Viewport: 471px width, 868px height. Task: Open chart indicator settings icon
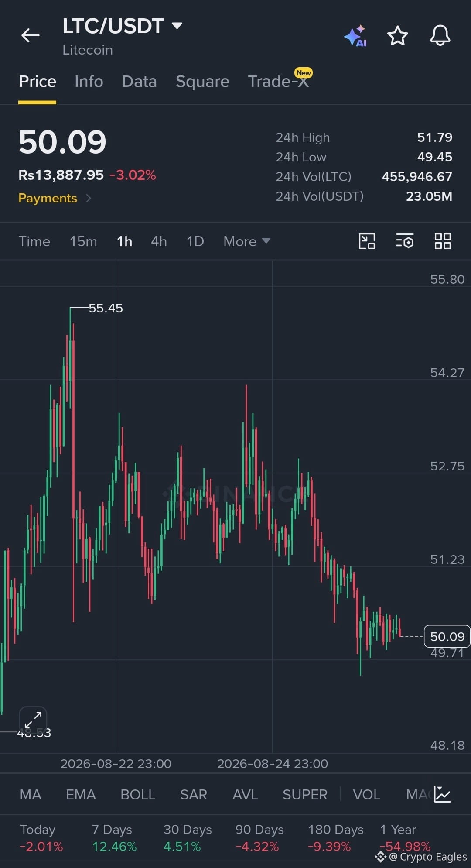(405, 241)
